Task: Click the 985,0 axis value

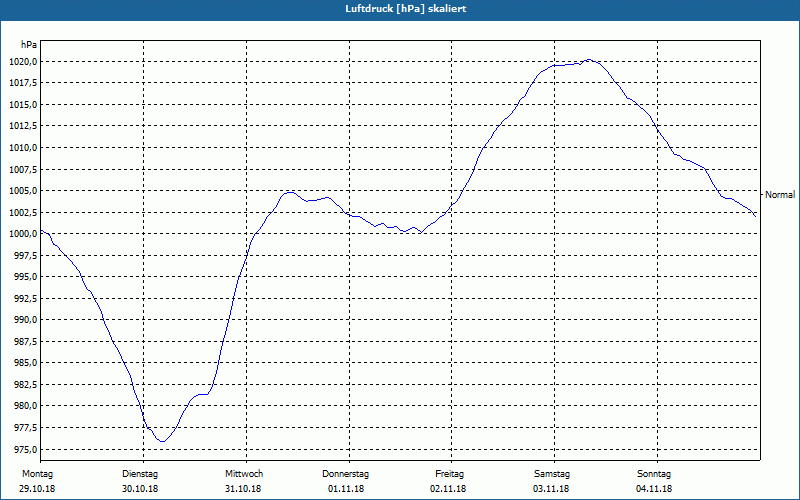Action: 25,363
